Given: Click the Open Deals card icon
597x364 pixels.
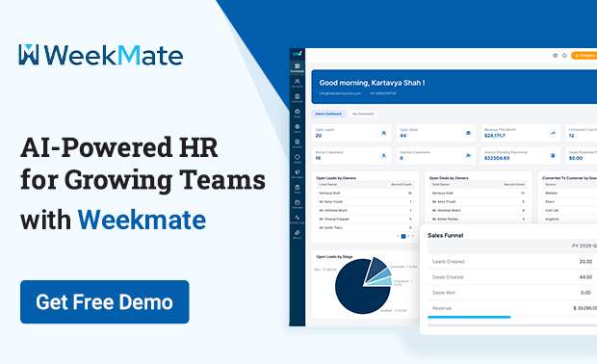Looking at the screenshot, I should (468, 133).
